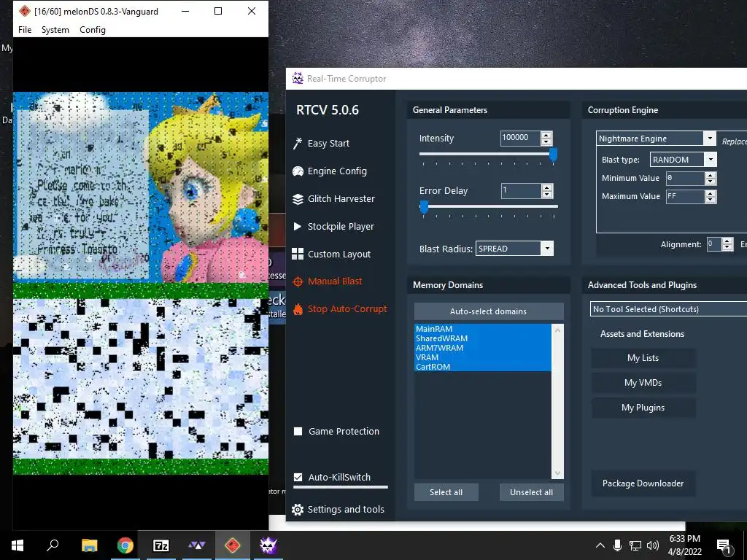Open Windows Start menu
747x560 pixels.
click(x=18, y=545)
